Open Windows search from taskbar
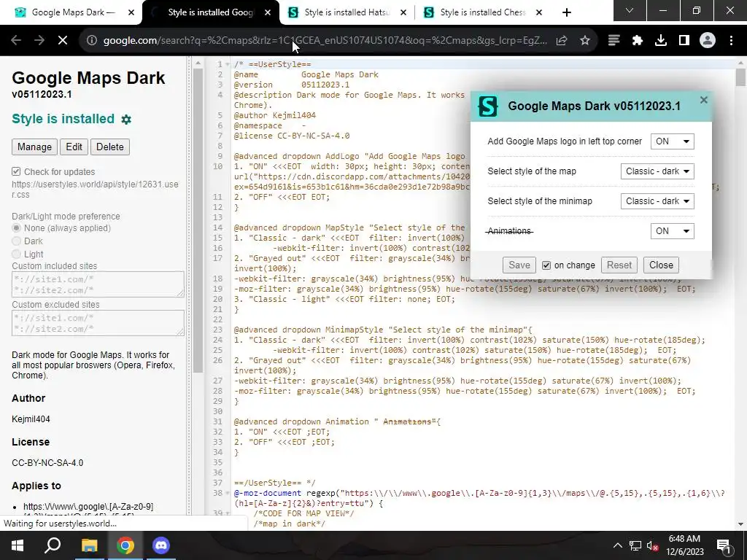The height and width of the screenshot is (560, 747). pyautogui.click(x=53, y=545)
